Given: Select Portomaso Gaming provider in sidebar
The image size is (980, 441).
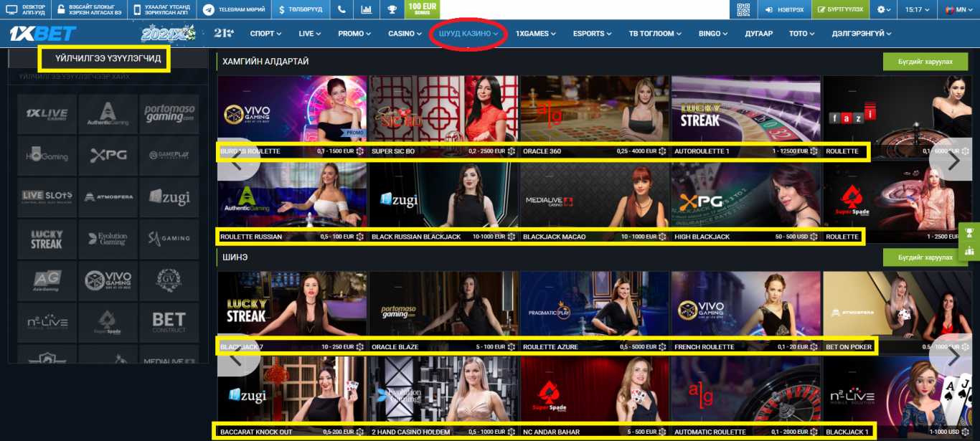Looking at the screenshot, I should (169, 114).
